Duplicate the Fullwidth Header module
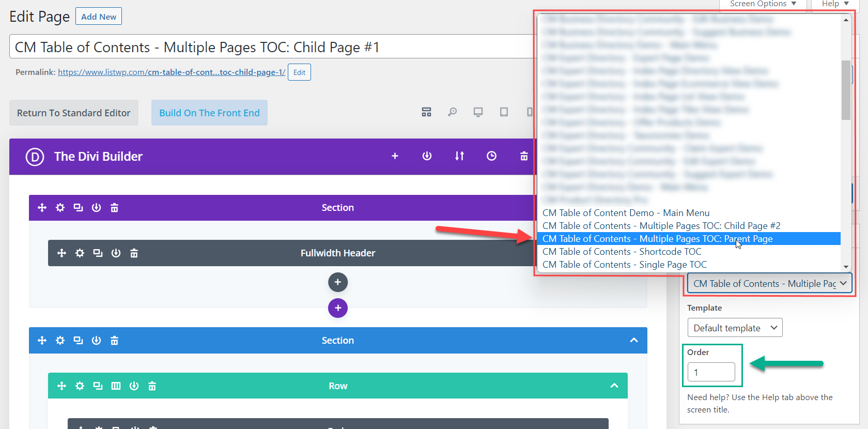This screenshot has height=429, width=868. 98,253
